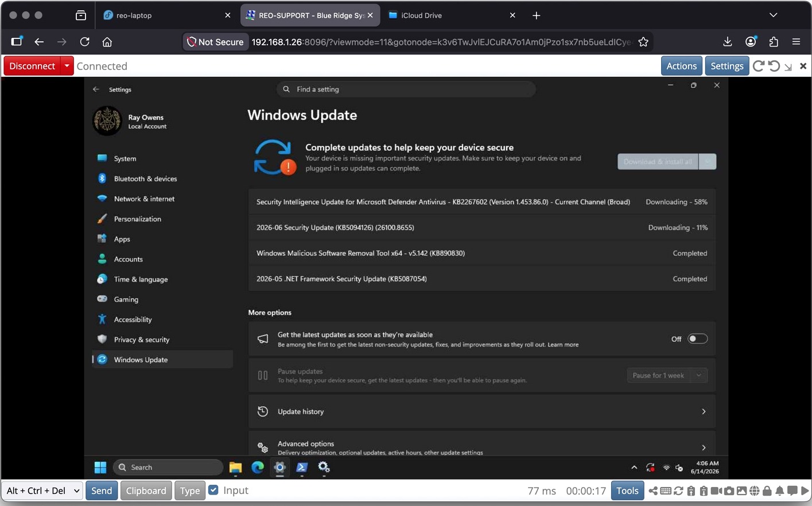The height and width of the screenshot is (506, 812).
Task: Switch to the iCloud Drive browser tab
Action: [452, 15]
